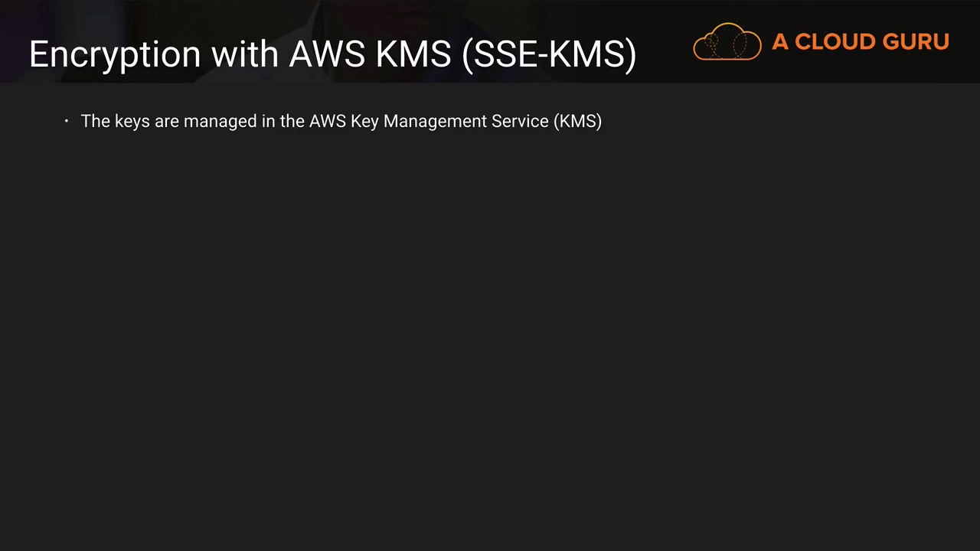980x551 pixels.
Task: Click the bullet point dot before "The keys"
Action: (67, 121)
